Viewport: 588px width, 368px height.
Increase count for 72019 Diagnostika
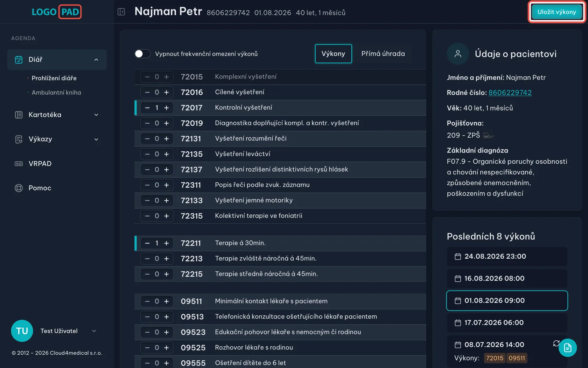[167, 123]
